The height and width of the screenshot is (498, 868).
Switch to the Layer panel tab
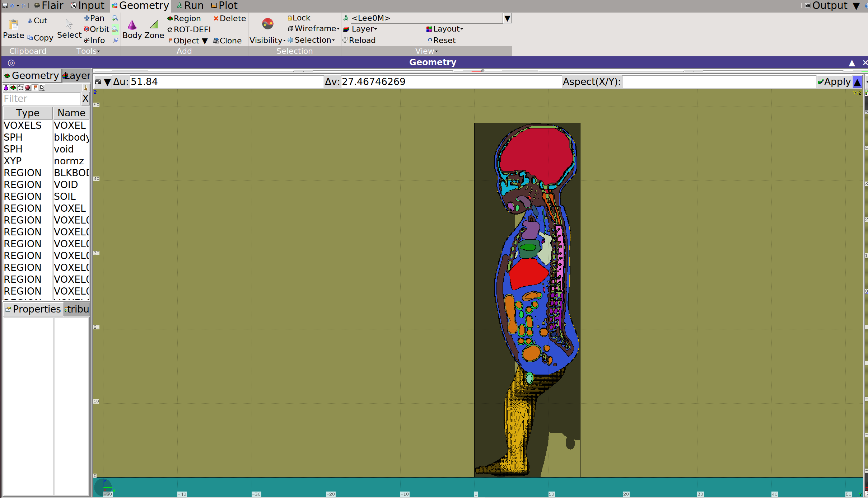76,76
